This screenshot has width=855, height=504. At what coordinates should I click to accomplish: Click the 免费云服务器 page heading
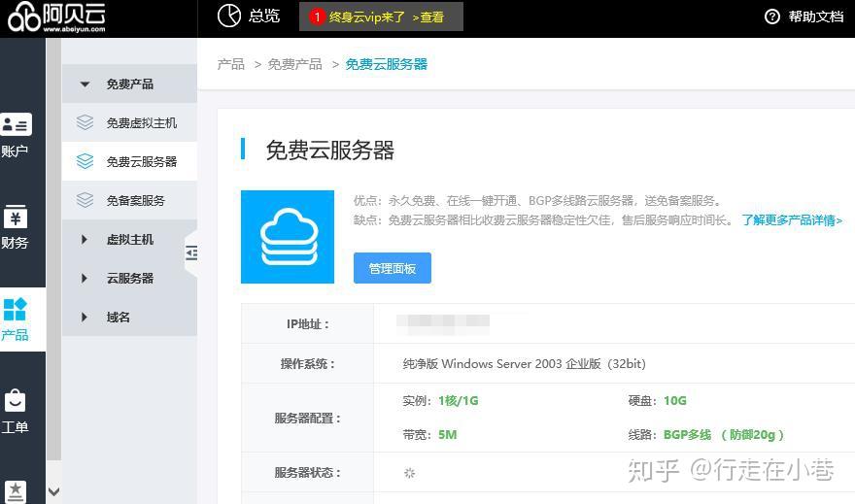click(x=329, y=150)
